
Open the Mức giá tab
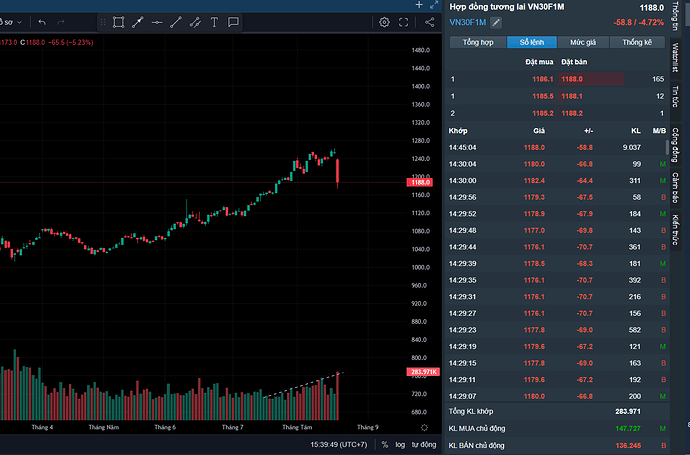[583, 43]
